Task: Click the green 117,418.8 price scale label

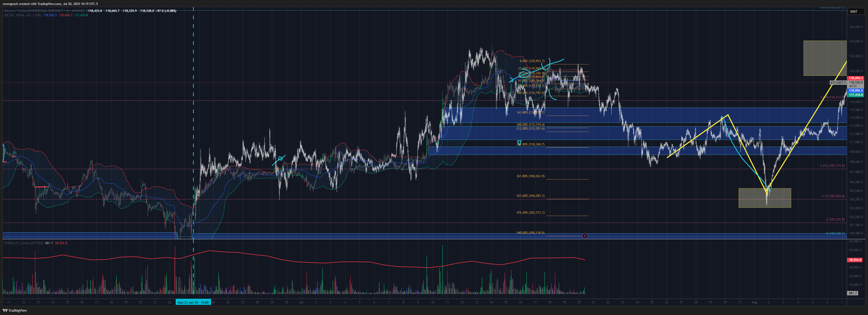Action: [x=856, y=95]
